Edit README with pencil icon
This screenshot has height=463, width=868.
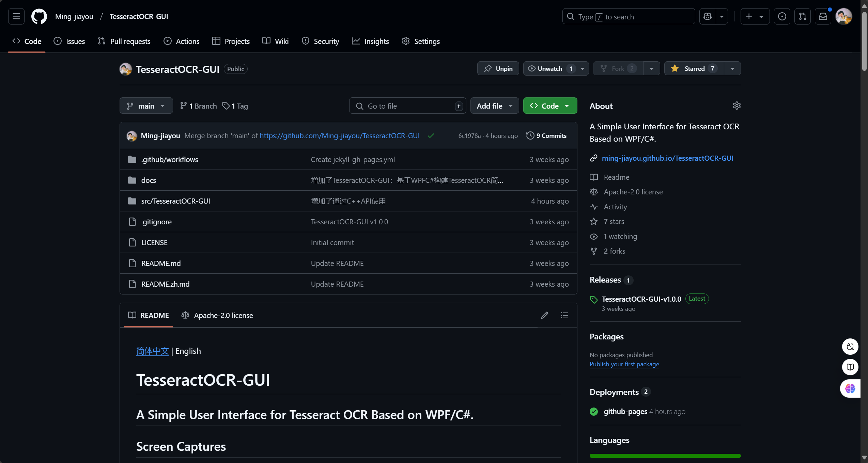coord(545,315)
